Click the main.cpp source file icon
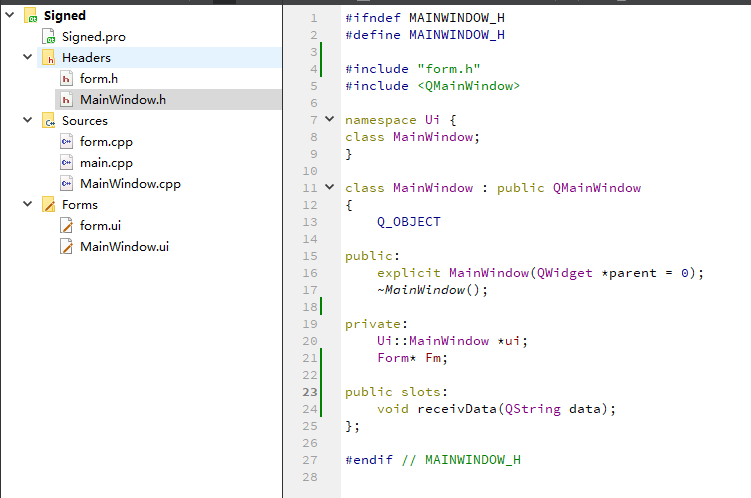This screenshot has height=498, width=751. (66, 163)
